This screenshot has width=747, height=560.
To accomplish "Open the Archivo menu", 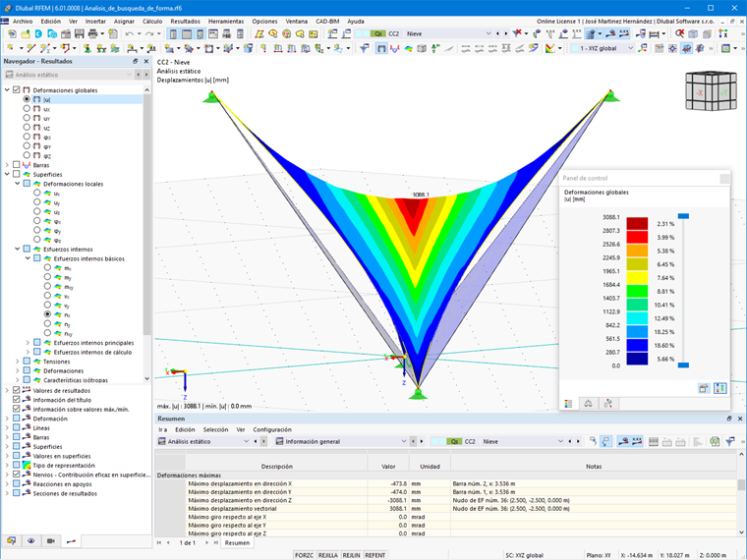I will pyautogui.click(x=23, y=22).
